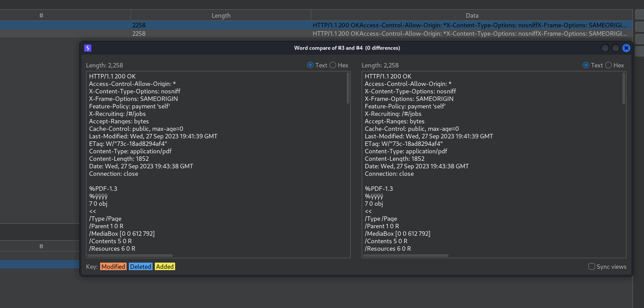
Task: Switch the left pane to Hex view
Action: (333, 65)
